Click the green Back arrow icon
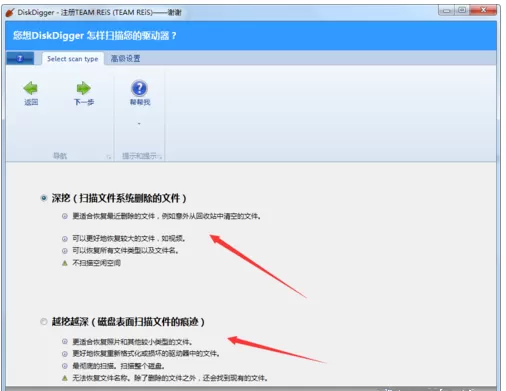Image resolution: width=506 pixels, height=391 pixels. (x=31, y=88)
